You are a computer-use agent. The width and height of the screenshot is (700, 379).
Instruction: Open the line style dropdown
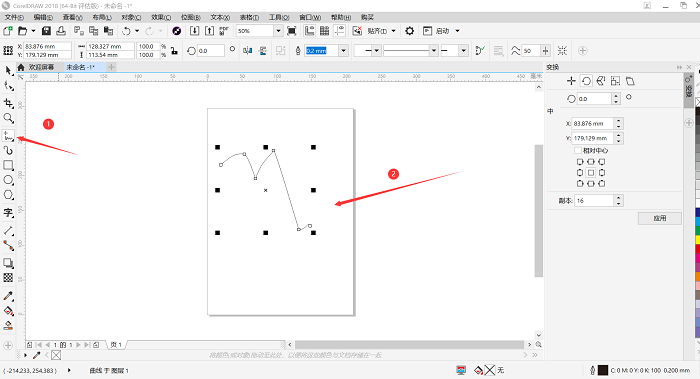pos(433,51)
